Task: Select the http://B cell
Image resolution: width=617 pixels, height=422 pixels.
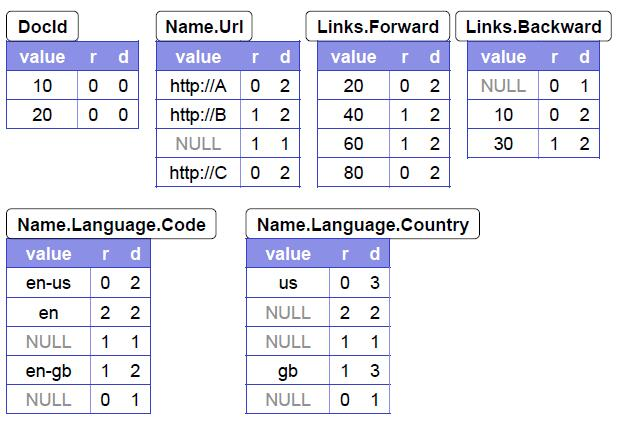Action: [x=198, y=115]
